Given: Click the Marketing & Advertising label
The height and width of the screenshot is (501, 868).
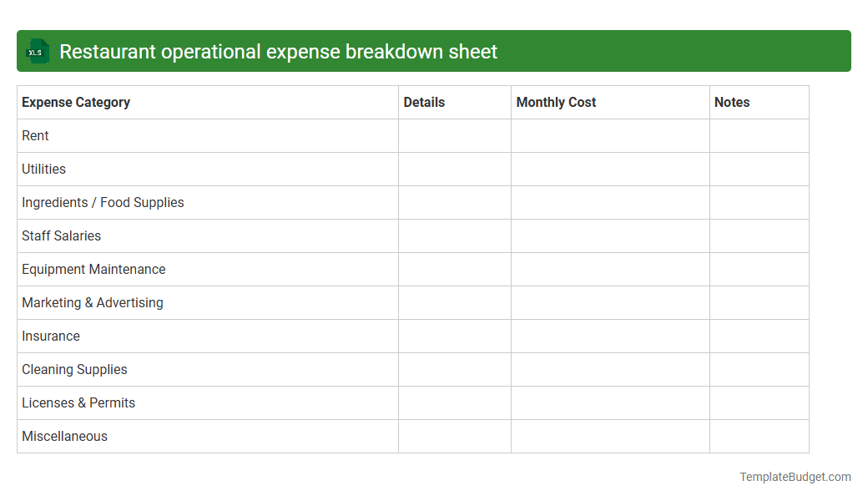Looking at the screenshot, I should tap(93, 302).
